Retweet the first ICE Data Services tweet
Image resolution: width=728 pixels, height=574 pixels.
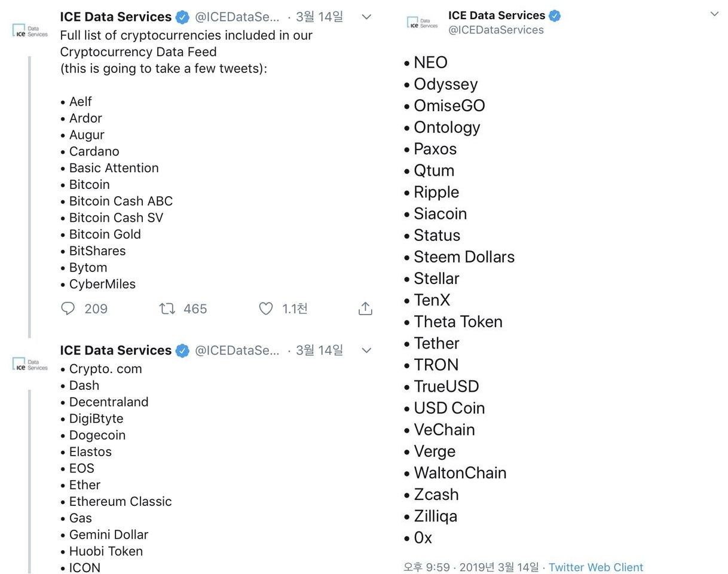(167, 309)
